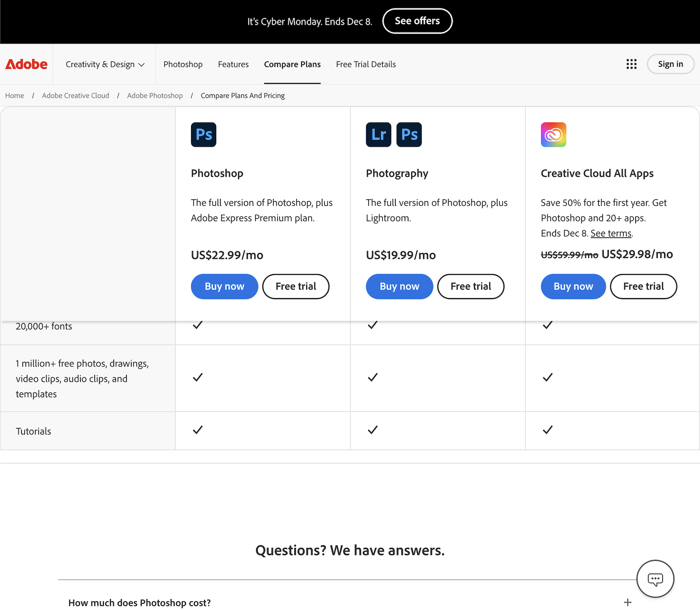This screenshot has height=610, width=700.
Task: Select the Compare Plans tab
Action: tap(292, 64)
